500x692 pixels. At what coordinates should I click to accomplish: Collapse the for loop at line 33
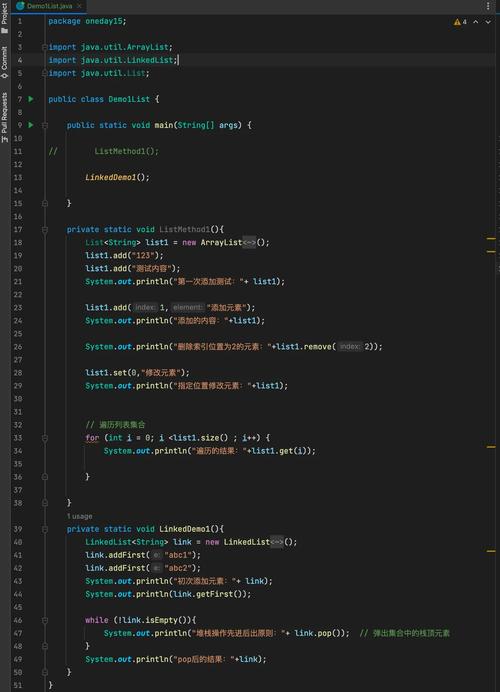tap(45, 438)
